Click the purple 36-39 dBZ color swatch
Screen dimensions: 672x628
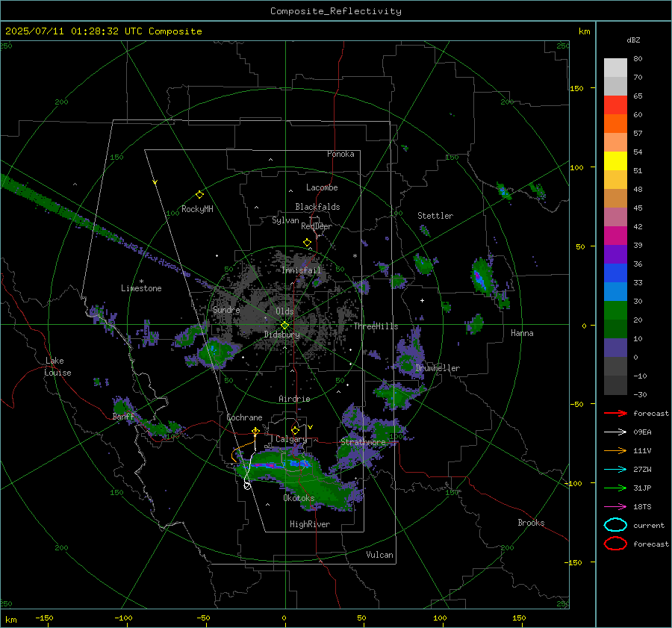pos(615,254)
